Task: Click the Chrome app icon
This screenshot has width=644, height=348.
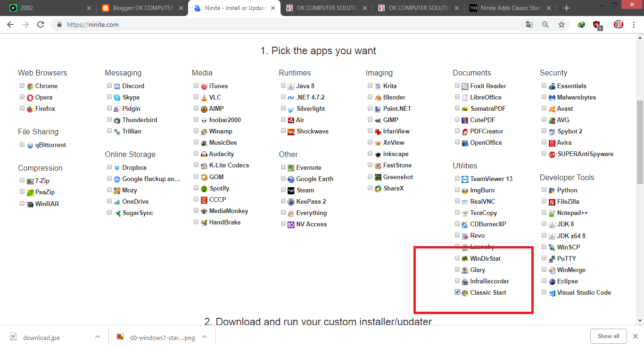Action: (x=30, y=86)
